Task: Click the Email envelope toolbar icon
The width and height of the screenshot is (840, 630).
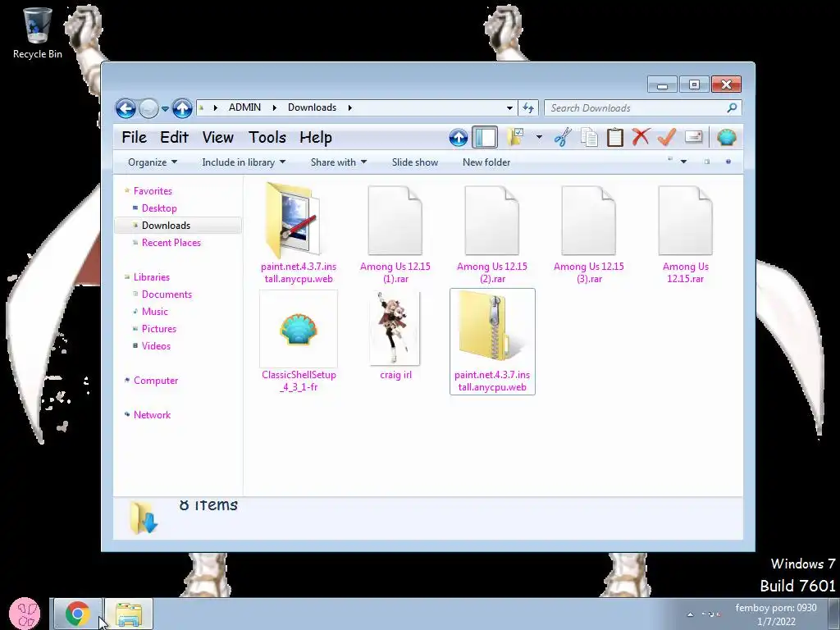Action: pyautogui.click(x=694, y=137)
